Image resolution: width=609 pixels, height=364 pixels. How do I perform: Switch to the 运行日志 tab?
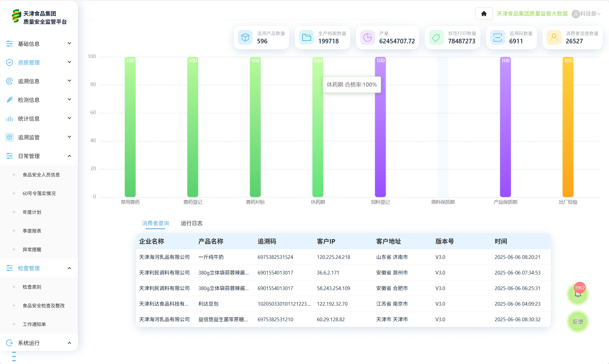point(191,223)
